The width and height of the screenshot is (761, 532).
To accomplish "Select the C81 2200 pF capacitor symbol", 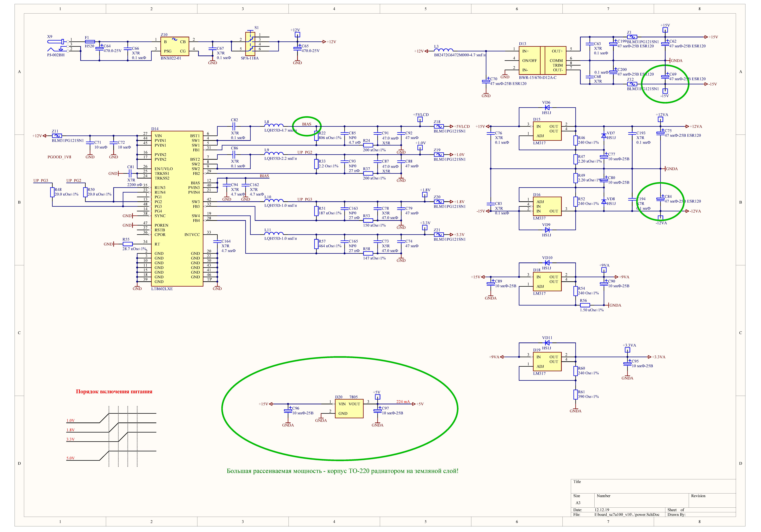I will [x=130, y=174].
